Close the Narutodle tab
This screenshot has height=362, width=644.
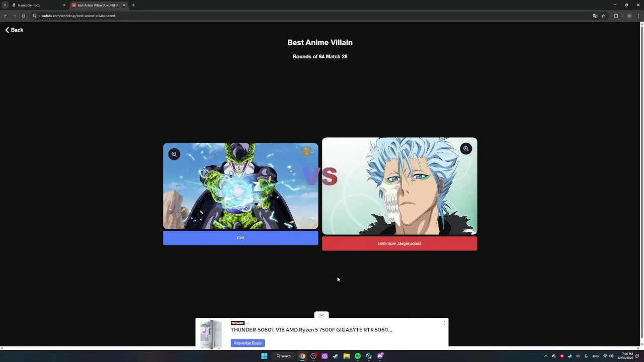[64, 5]
